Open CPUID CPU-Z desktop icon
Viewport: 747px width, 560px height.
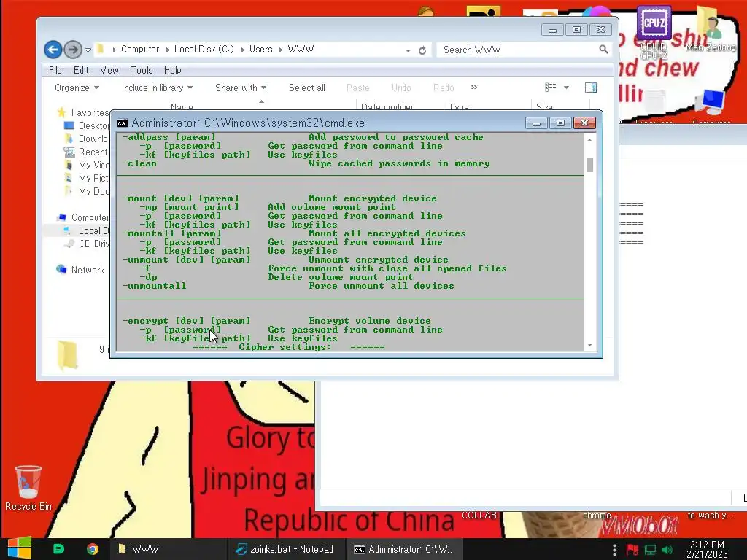pyautogui.click(x=654, y=32)
